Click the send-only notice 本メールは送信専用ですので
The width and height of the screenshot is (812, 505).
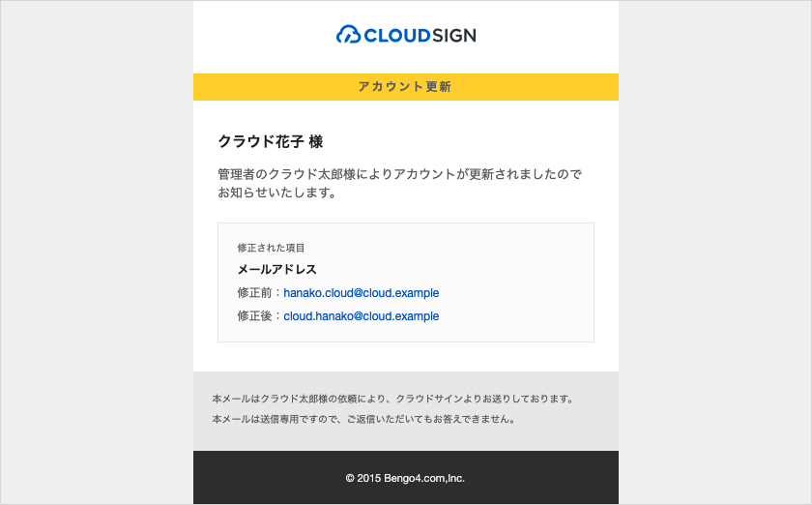[x=364, y=419]
